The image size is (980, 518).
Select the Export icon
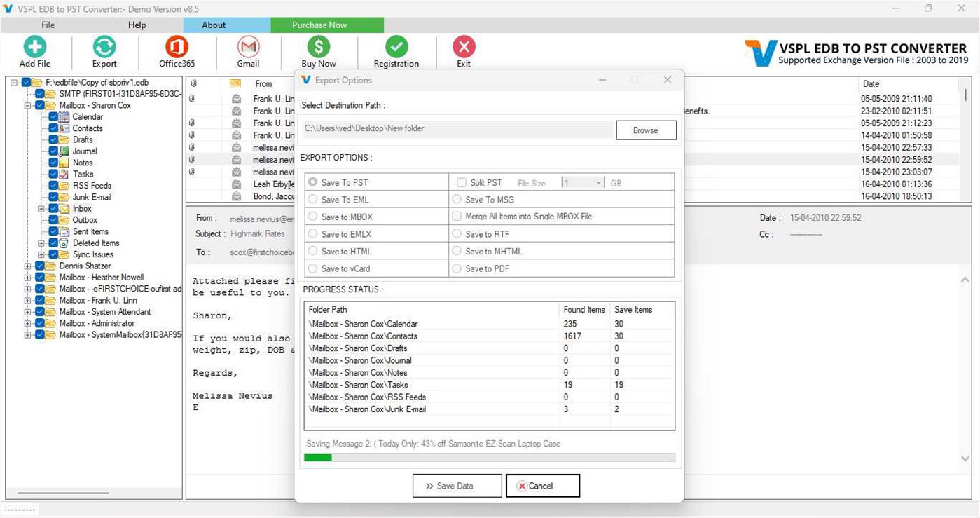[104, 48]
